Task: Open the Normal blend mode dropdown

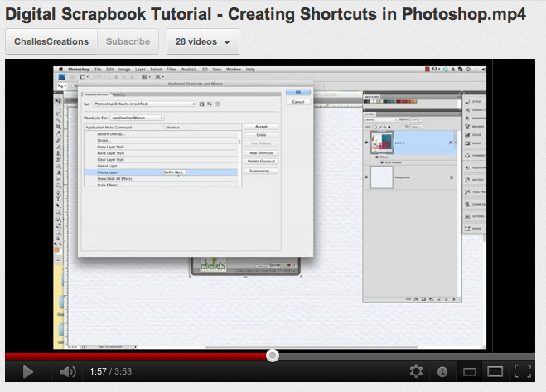Action: pyautogui.click(x=381, y=120)
